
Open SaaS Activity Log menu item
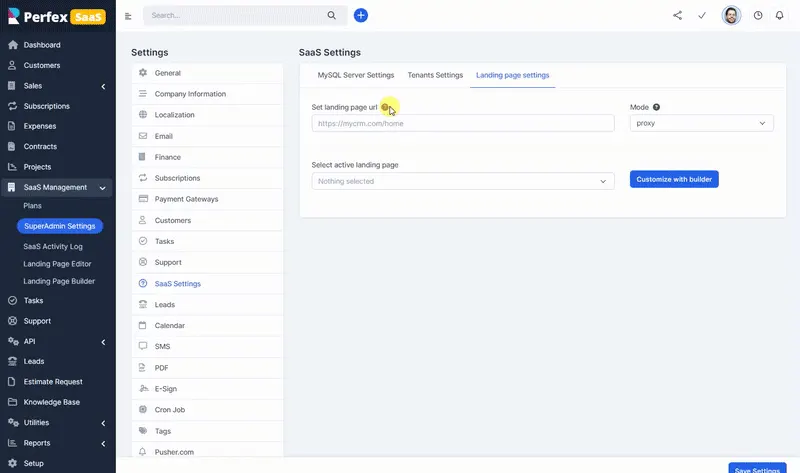(53, 246)
